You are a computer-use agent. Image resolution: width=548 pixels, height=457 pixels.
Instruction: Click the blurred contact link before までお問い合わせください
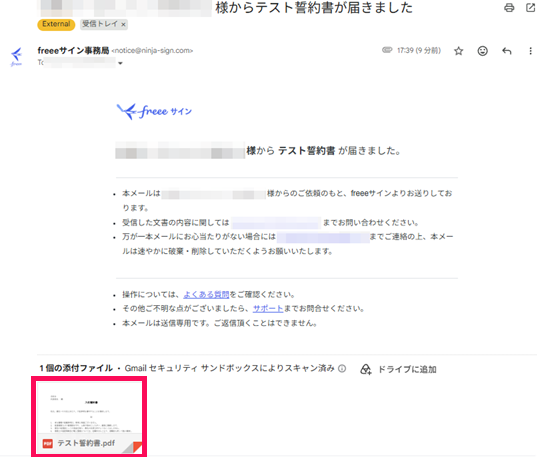click(x=276, y=223)
